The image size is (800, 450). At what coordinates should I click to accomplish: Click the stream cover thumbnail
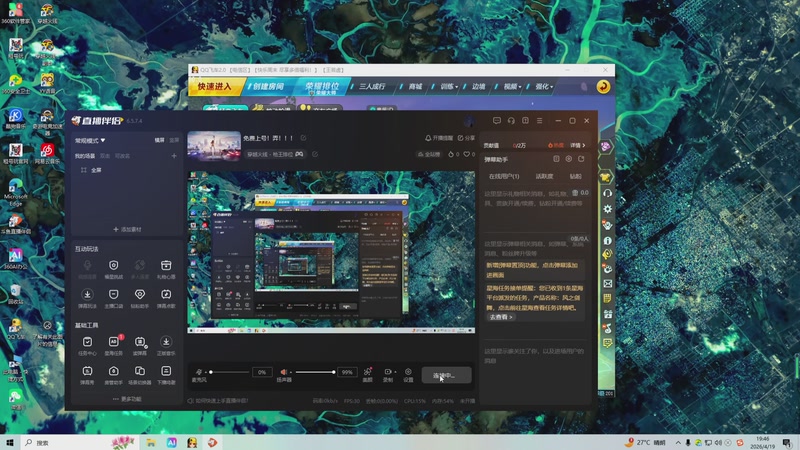click(x=214, y=146)
